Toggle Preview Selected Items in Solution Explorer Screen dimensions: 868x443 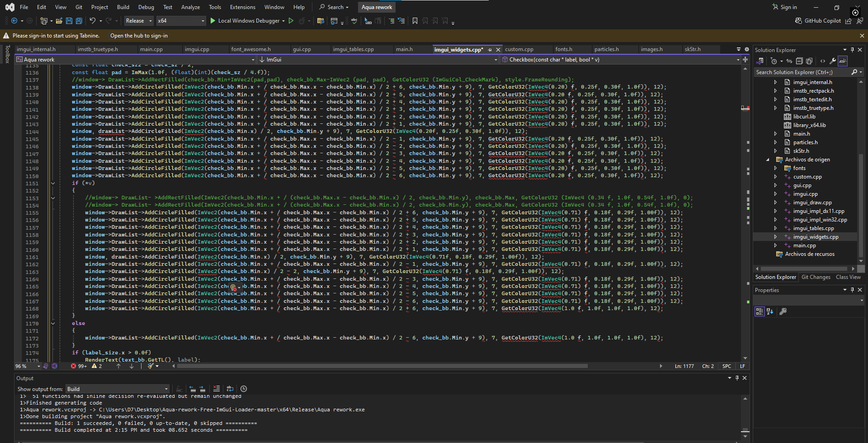coord(843,61)
